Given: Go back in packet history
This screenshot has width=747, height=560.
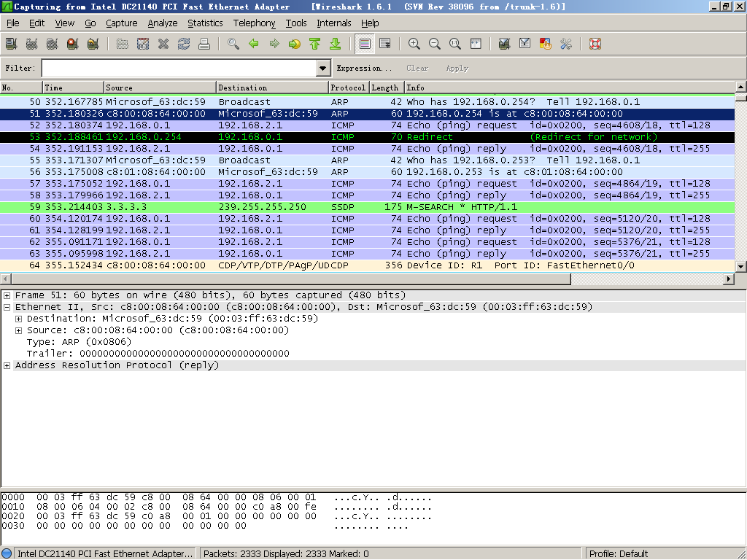Looking at the screenshot, I should tap(254, 44).
